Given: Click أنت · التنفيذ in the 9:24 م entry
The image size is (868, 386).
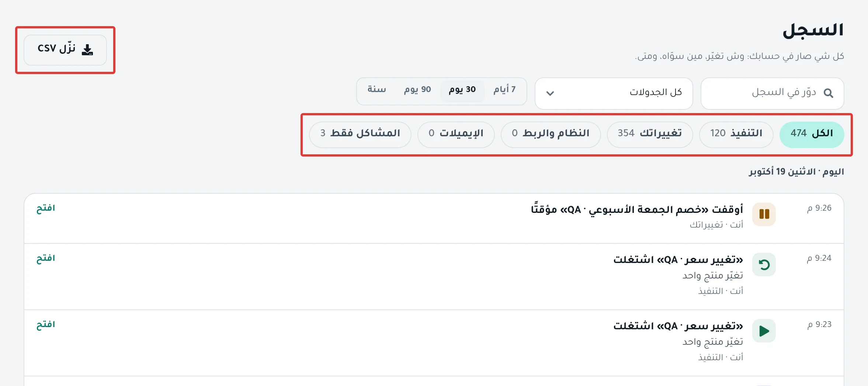Looking at the screenshot, I should pyautogui.click(x=721, y=291).
